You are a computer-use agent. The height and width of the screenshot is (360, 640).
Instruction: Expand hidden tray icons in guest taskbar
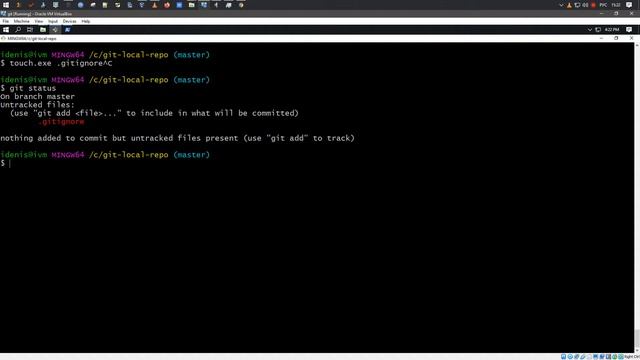click(589, 30)
